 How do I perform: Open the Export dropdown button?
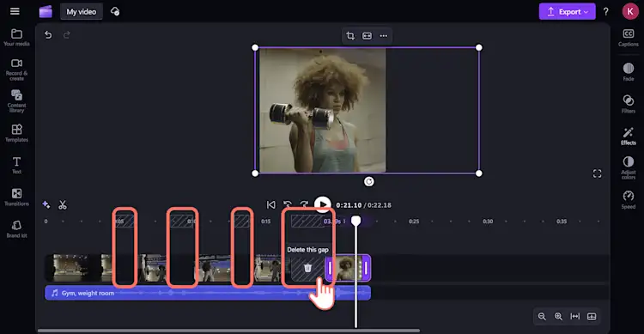click(568, 11)
